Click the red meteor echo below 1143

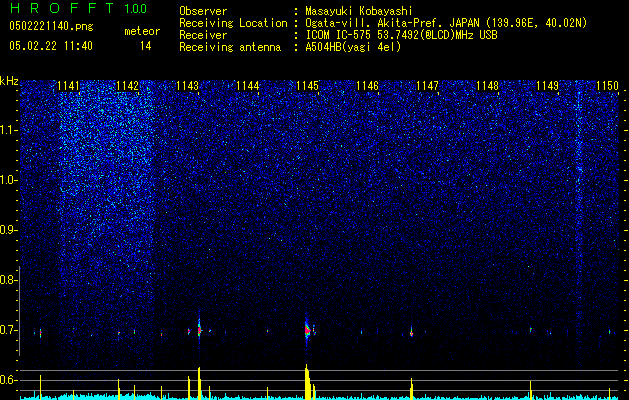[x=199, y=330]
